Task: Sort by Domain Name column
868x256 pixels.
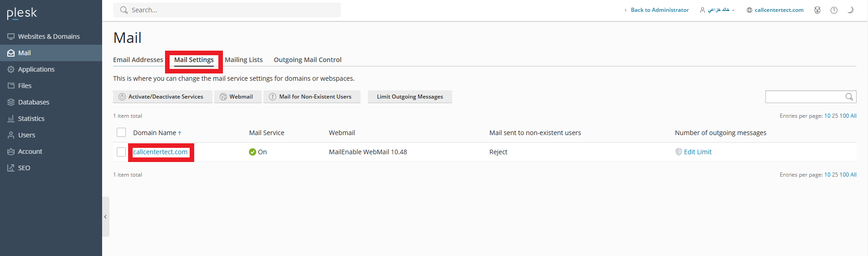Action: [x=155, y=133]
